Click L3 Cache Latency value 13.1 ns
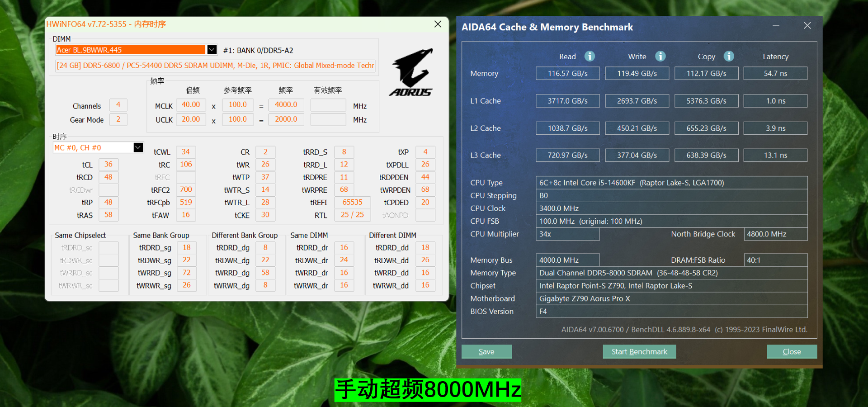Viewport: 868px width, 407px height. tap(776, 155)
